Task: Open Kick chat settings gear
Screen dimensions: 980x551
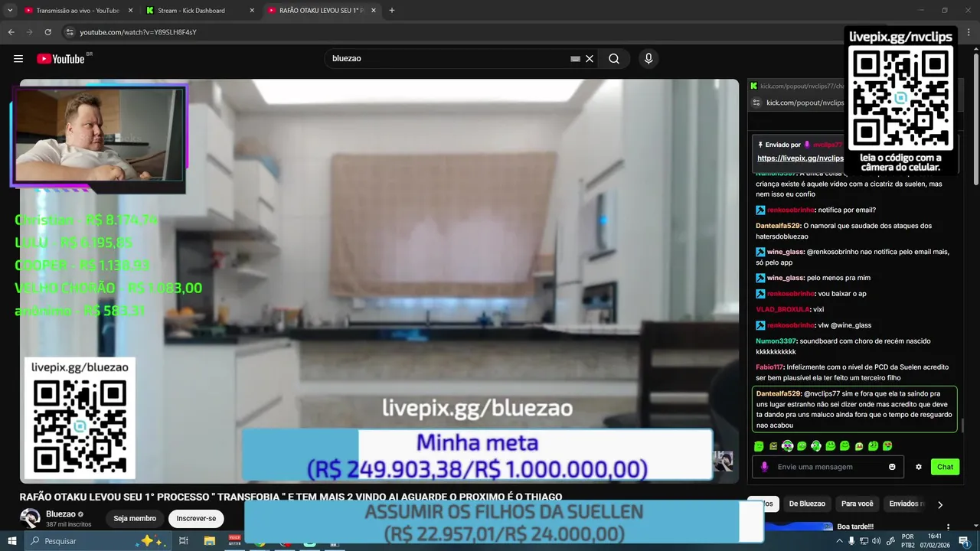Action: [919, 467]
